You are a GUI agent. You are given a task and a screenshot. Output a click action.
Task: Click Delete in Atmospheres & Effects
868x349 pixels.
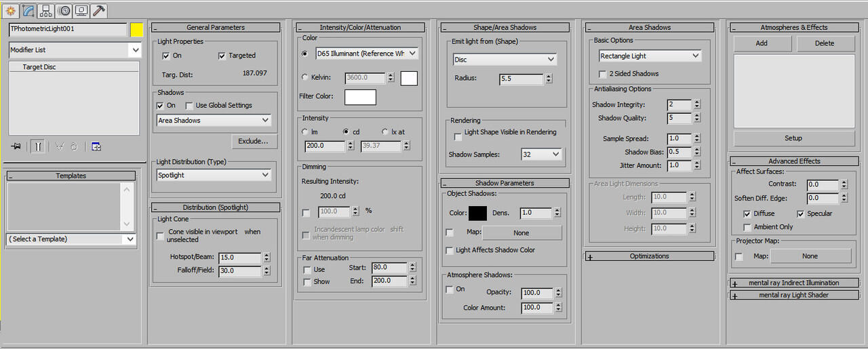click(825, 43)
